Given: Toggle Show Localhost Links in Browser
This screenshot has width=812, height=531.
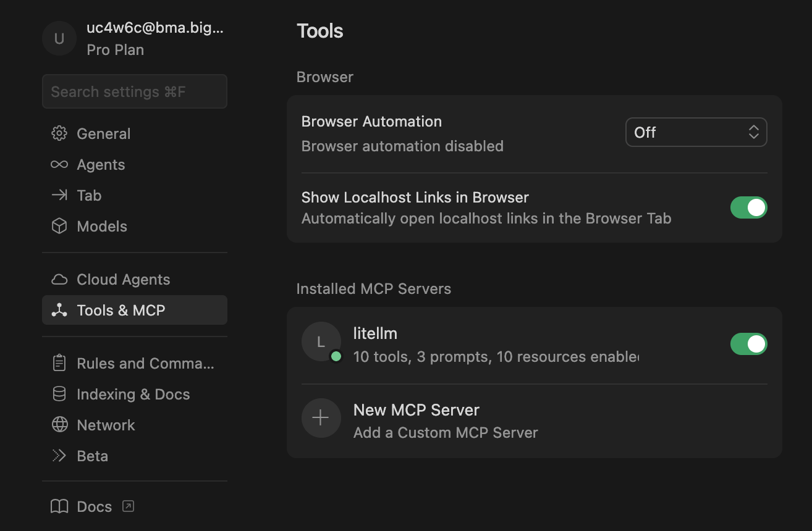Looking at the screenshot, I should (748, 207).
